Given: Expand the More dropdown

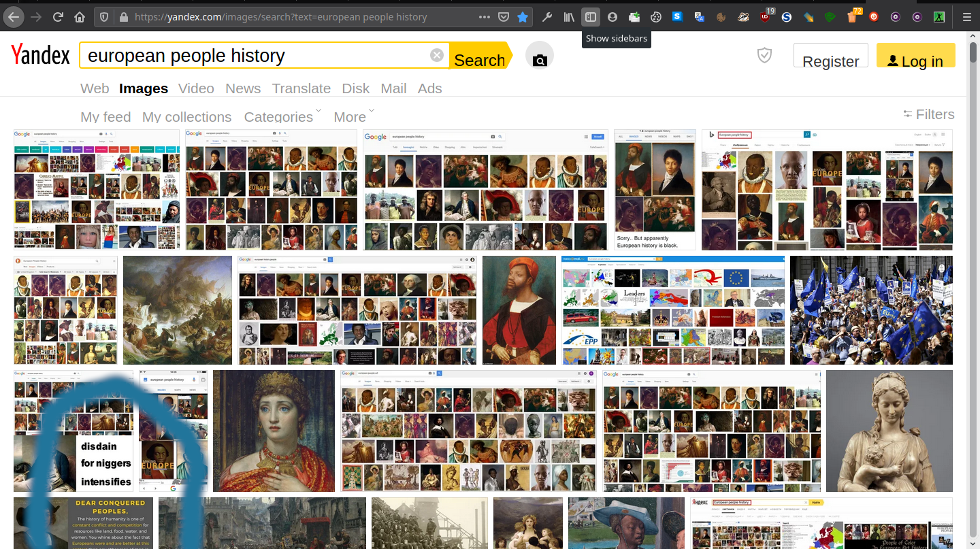Looking at the screenshot, I should [354, 116].
